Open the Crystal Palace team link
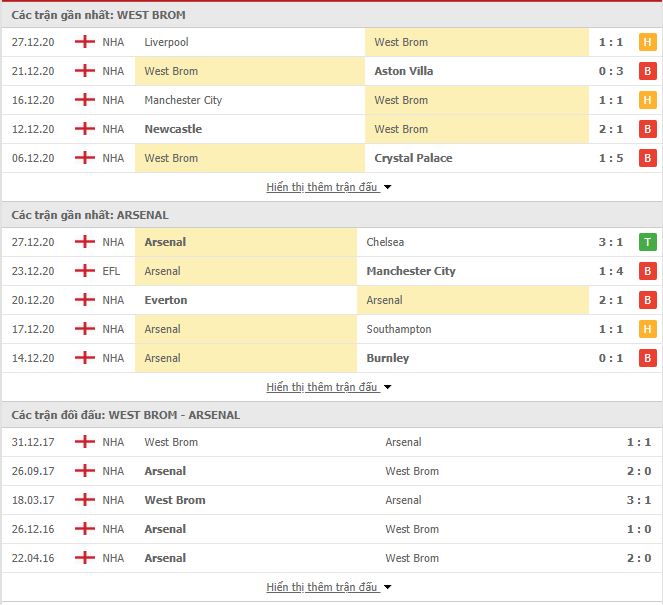This screenshot has width=663, height=605. tap(413, 158)
